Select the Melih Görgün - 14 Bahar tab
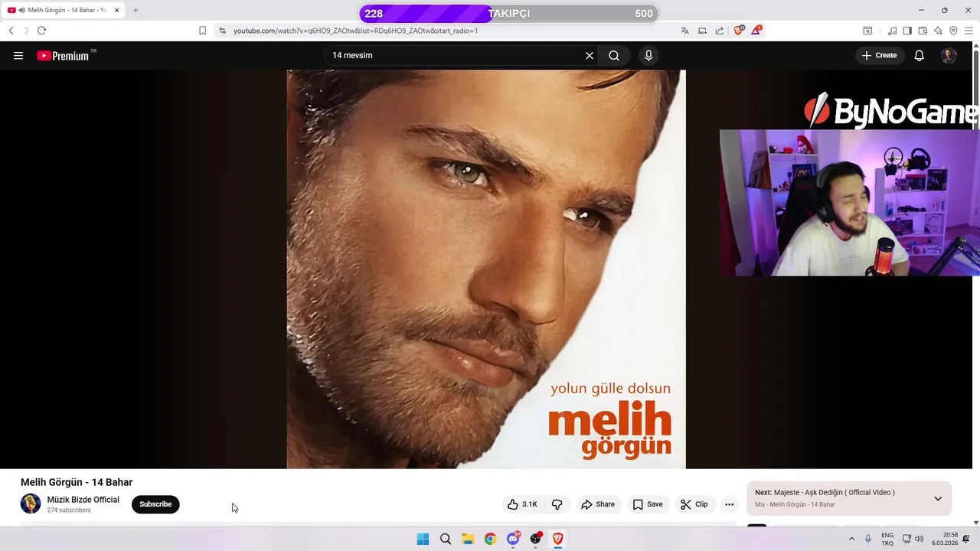The width and height of the screenshot is (980, 551). click(63, 10)
